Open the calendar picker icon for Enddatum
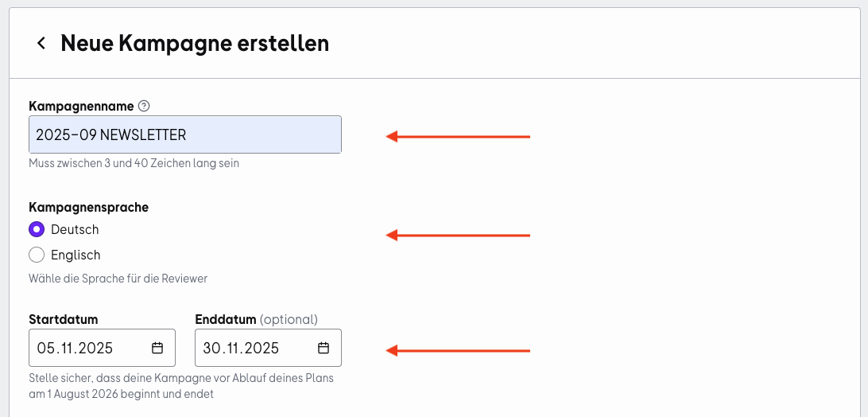The width and height of the screenshot is (868, 417). click(324, 348)
